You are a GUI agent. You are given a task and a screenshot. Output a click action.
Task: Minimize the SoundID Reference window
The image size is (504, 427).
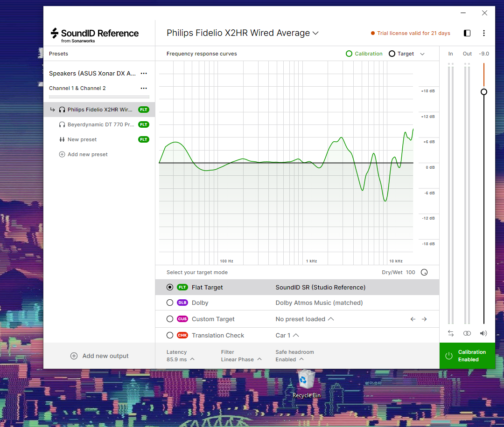463,13
